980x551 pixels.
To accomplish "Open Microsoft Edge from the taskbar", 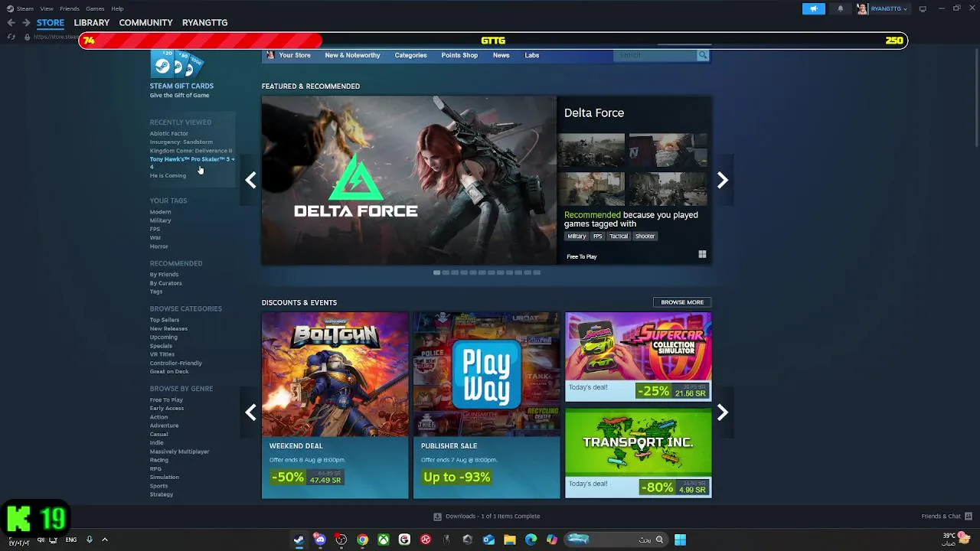I will pyautogui.click(x=531, y=540).
